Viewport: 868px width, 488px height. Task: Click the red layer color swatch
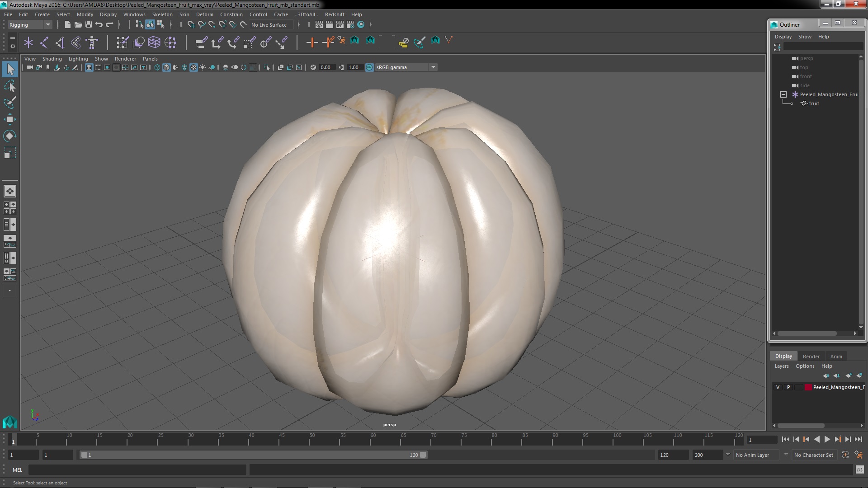click(808, 387)
